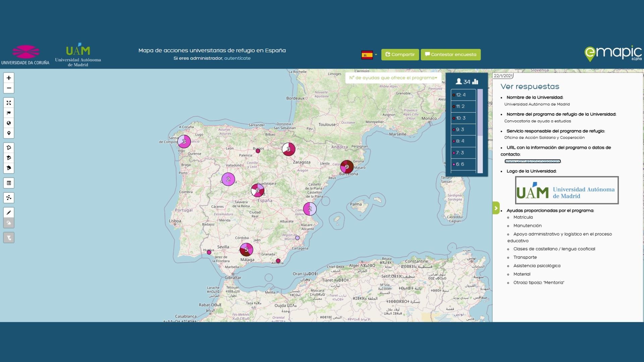Click cluster marker 5 near Málaga
Image resolution: width=644 pixels, height=362 pixels.
point(246,250)
